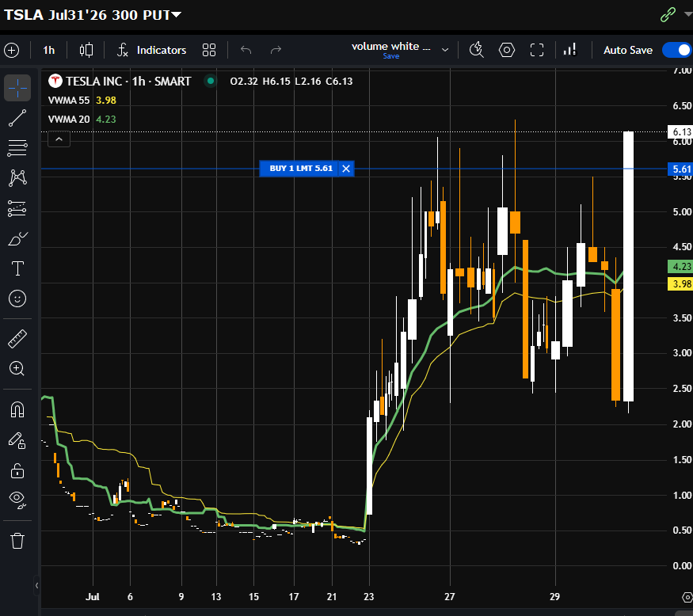Toggle the Auto Save switch
693x616 pixels.
click(x=676, y=50)
